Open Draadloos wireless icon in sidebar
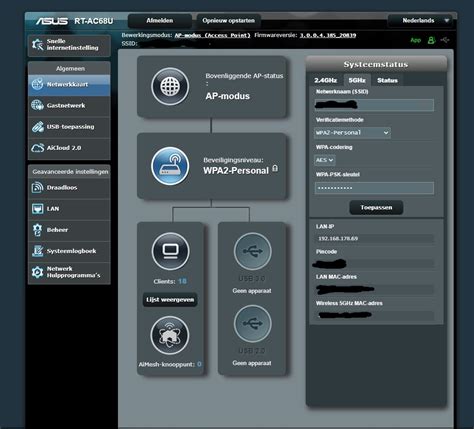Image resolution: width=474 pixels, height=429 pixels. (x=37, y=187)
